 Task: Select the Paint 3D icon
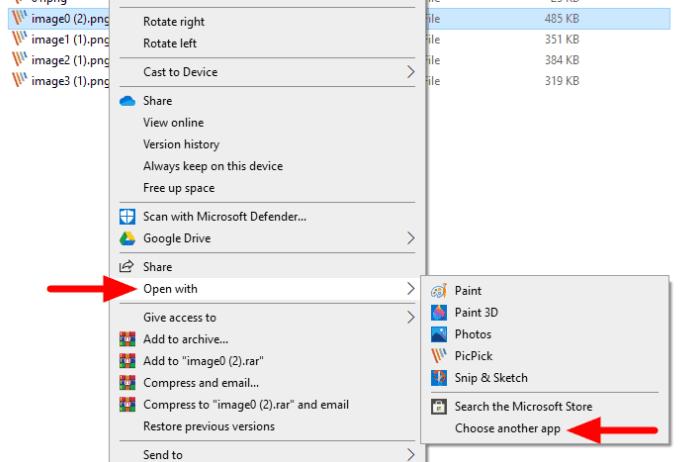pos(438,313)
